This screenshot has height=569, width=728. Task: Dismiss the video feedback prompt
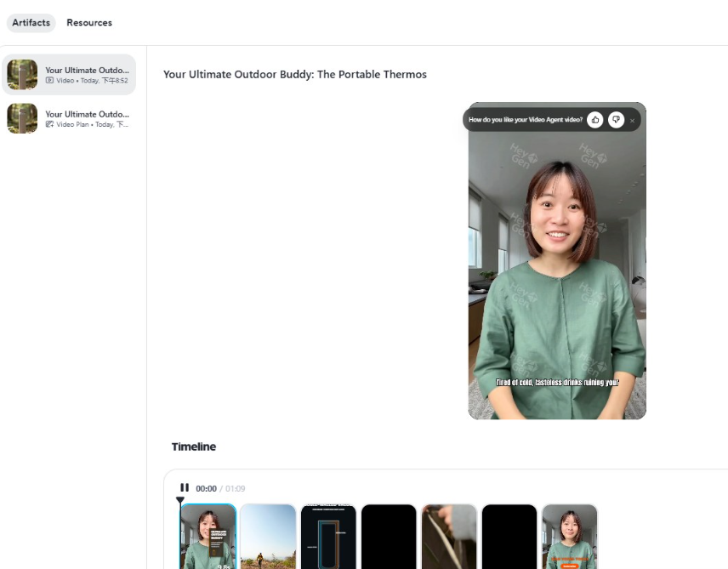click(x=632, y=120)
